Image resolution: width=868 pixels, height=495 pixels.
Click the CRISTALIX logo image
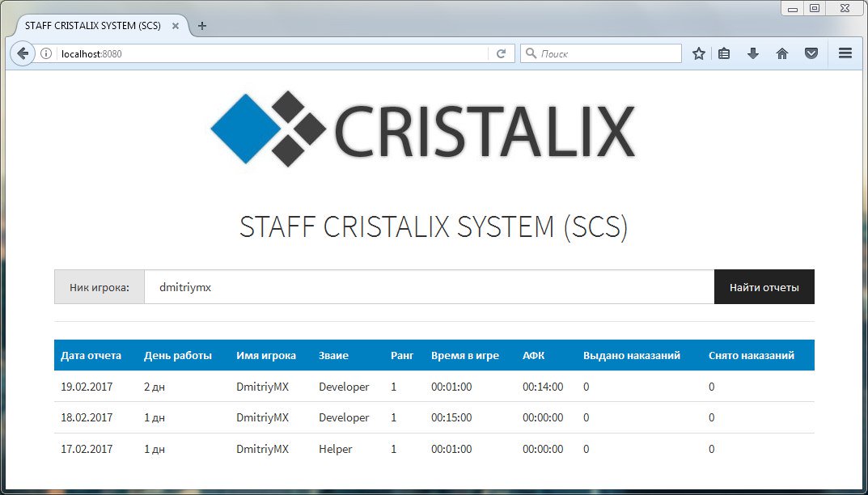(423, 129)
